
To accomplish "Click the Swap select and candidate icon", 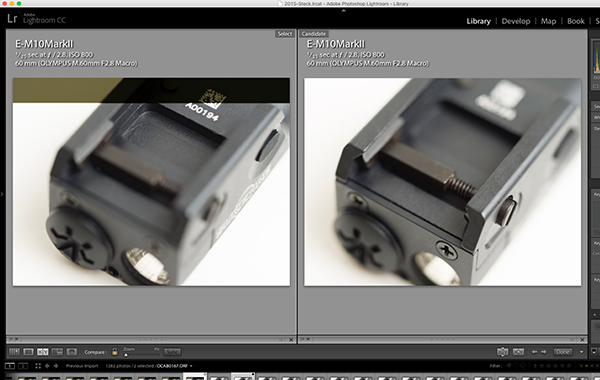I will click(502, 352).
